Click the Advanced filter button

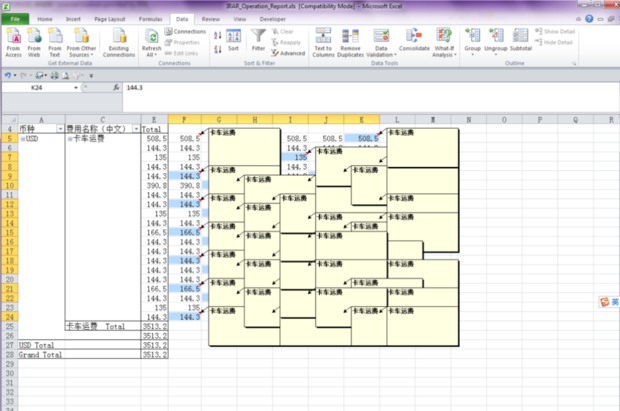tap(289, 53)
